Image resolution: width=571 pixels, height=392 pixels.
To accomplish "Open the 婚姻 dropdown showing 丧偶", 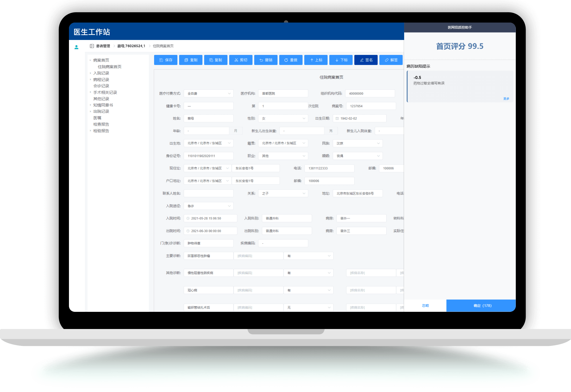I will tap(358, 156).
